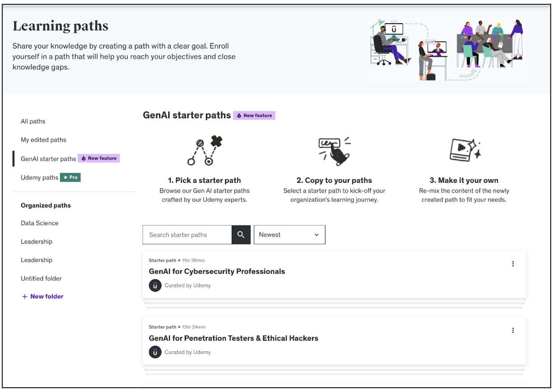The height and width of the screenshot is (392, 554).
Task: Open three-dot menu for Penetration Testers path
Action: (x=513, y=331)
